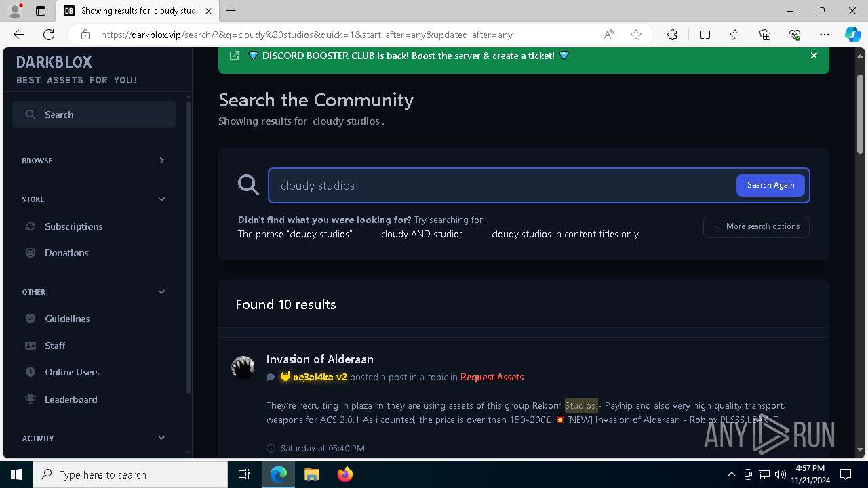
Task: Go back to previous page
Action: [19, 35]
